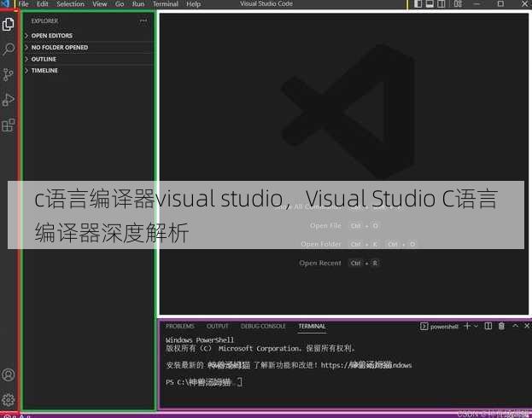Open the Selection menu
532x418 pixels.
pyautogui.click(x=70, y=4)
